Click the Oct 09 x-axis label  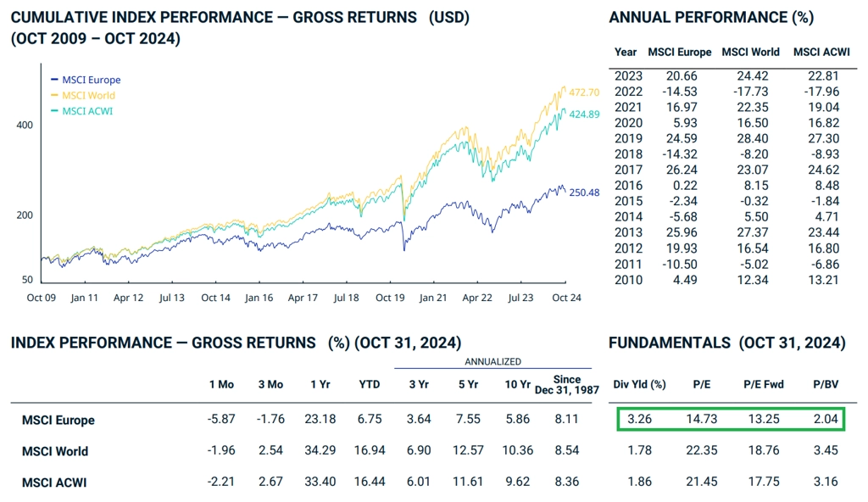tap(42, 298)
